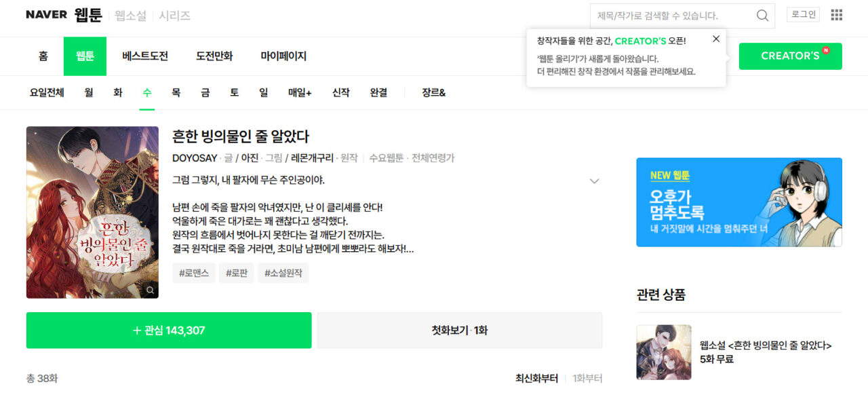This screenshot has height=393, width=868.
Task: Click the search magnifier icon
Action: (x=762, y=16)
